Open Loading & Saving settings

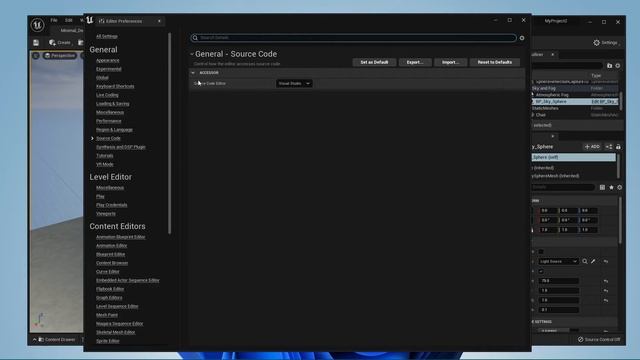coord(113,104)
